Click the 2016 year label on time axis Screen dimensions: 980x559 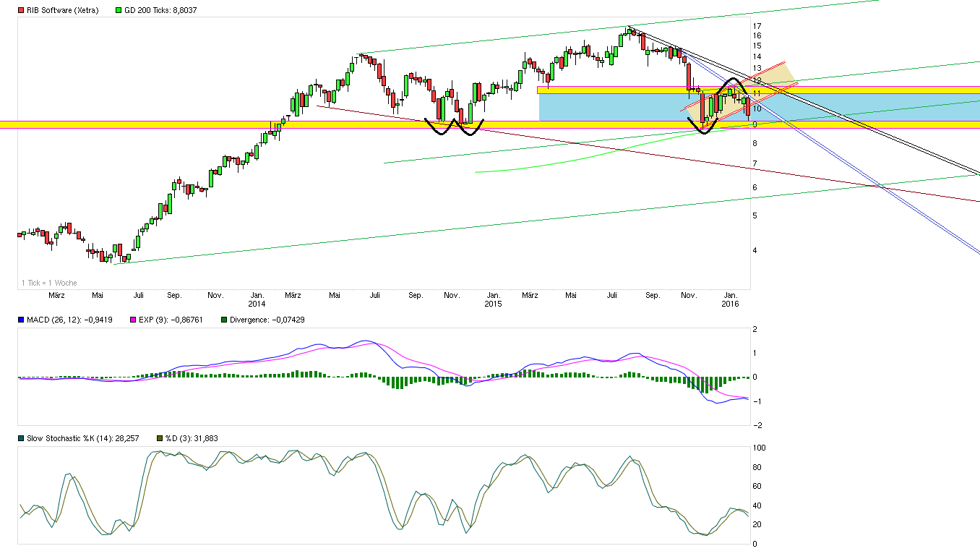pyautogui.click(x=731, y=304)
